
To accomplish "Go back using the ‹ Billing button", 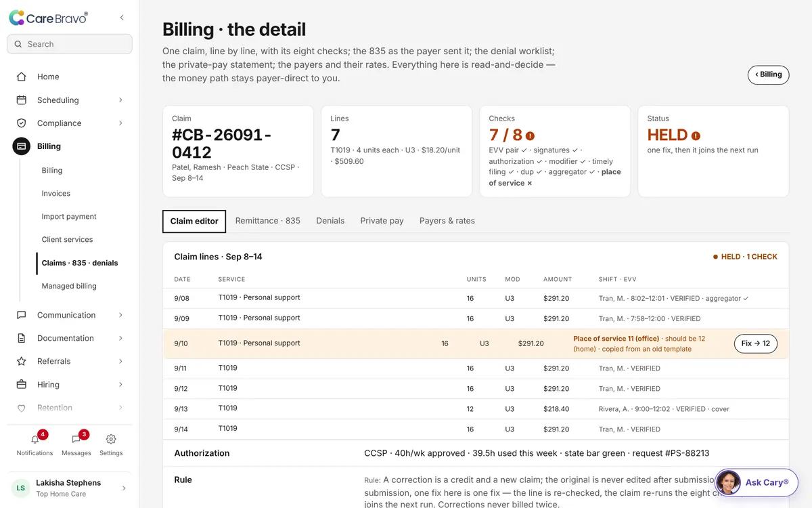I will point(768,75).
